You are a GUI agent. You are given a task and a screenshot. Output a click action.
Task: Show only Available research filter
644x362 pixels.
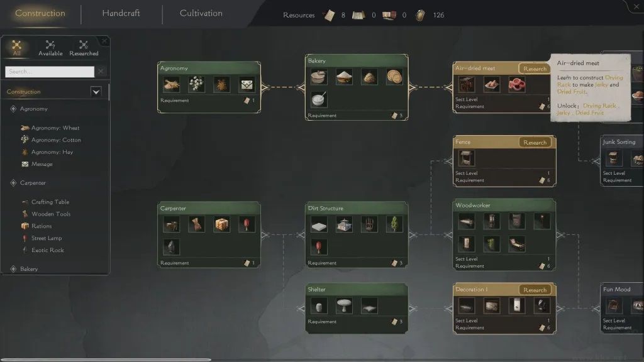[x=50, y=48]
